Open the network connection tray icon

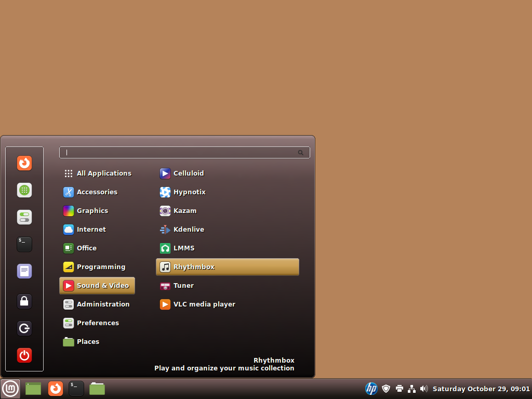coord(411,389)
